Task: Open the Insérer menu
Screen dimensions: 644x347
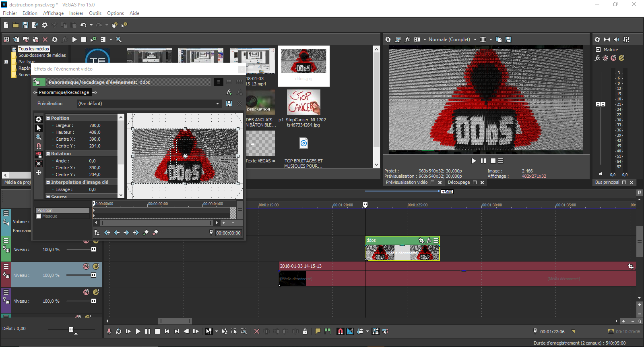Action: [x=76, y=13]
